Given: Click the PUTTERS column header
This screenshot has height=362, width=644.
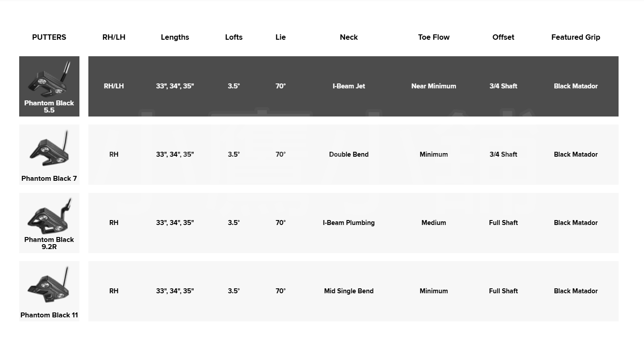Looking at the screenshot, I should click(49, 37).
